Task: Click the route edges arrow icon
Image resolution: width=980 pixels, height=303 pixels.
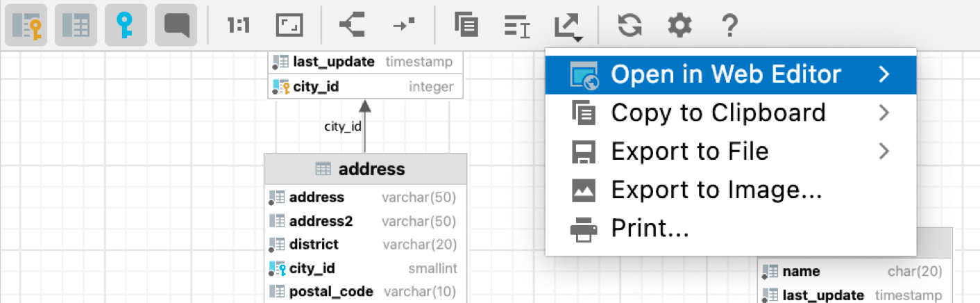Action: [403, 26]
